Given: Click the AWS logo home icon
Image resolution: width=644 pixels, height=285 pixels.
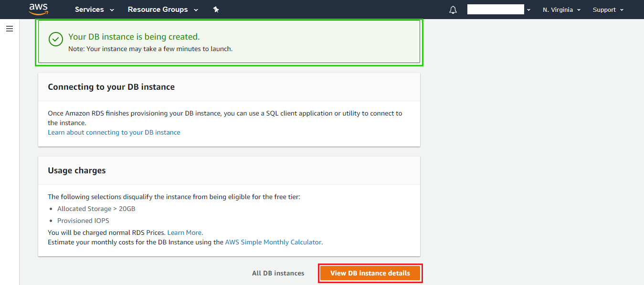Looking at the screenshot, I should pos(39,9).
